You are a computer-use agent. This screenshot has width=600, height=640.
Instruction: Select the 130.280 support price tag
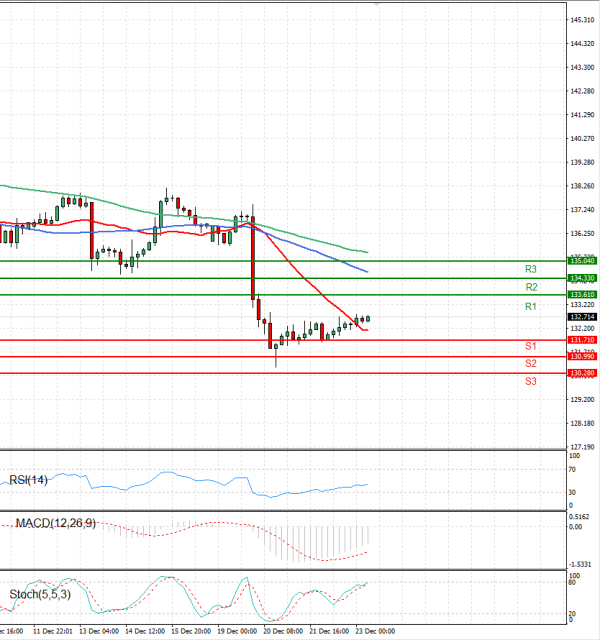[x=582, y=373]
